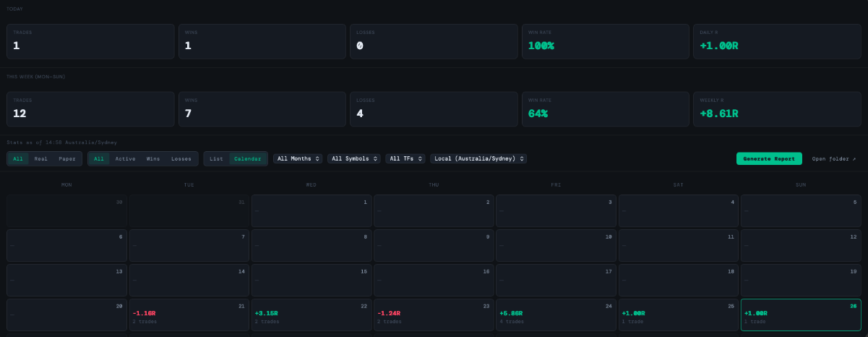
Task: Select the calendar cell for day 20
Action: (67, 315)
